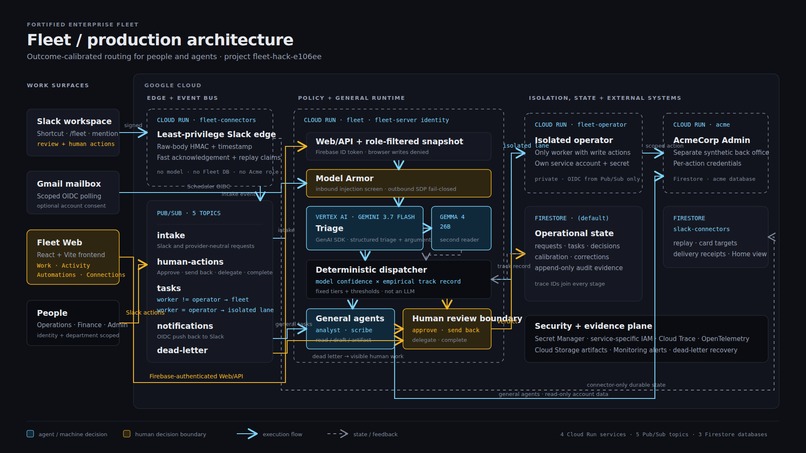Click the Model Armor heading

tap(344, 178)
